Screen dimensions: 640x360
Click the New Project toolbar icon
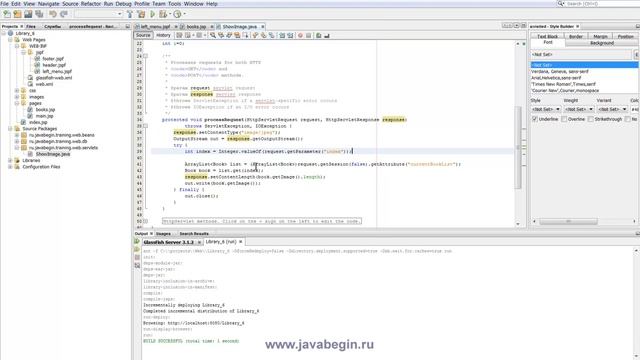click(17, 14)
